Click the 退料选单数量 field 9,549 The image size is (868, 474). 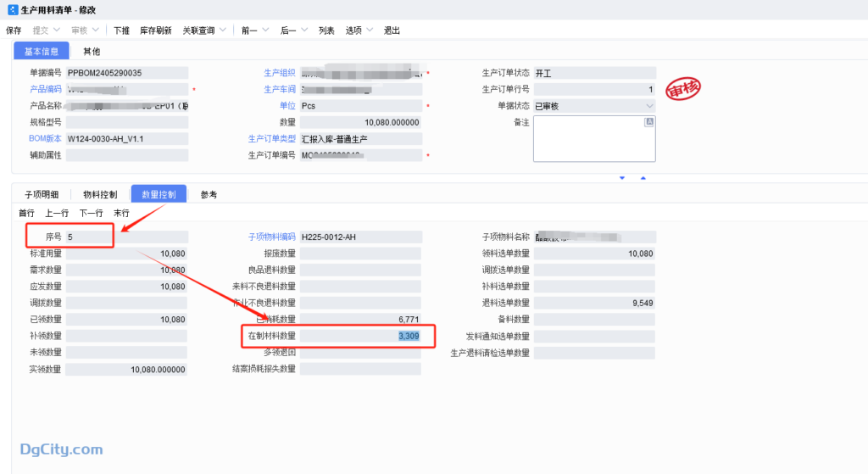(x=594, y=303)
